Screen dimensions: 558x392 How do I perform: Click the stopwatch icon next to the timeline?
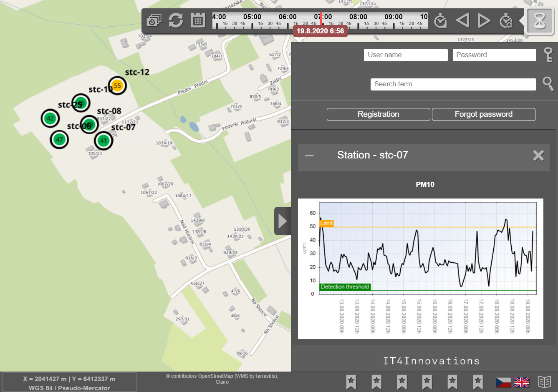440,20
